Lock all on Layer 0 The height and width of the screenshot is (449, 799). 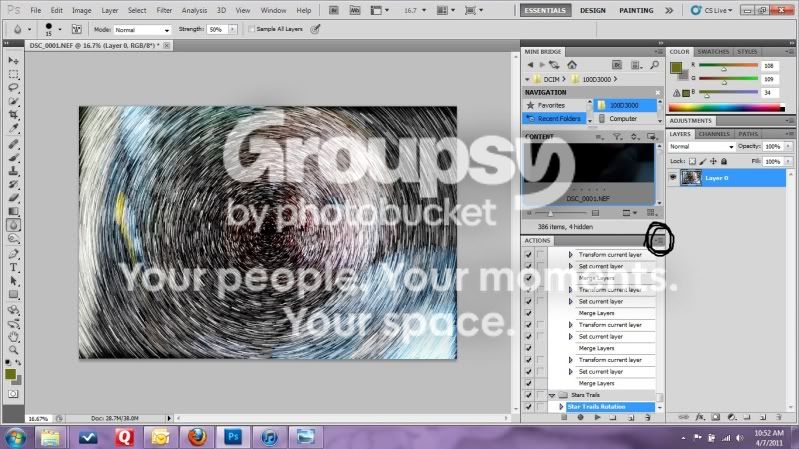(724, 161)
